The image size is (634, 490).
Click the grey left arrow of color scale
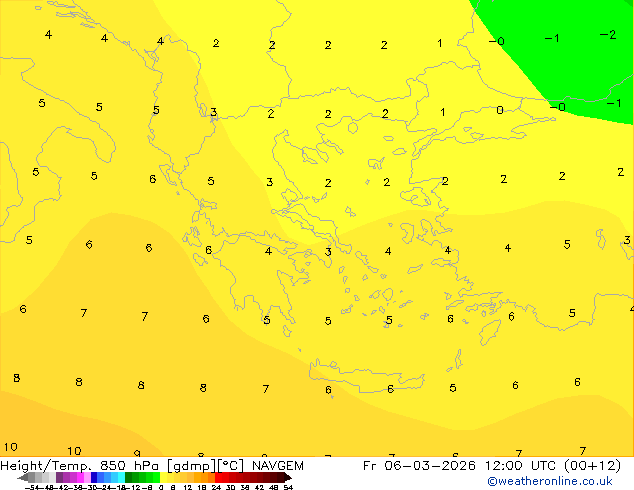pos(23,477)
